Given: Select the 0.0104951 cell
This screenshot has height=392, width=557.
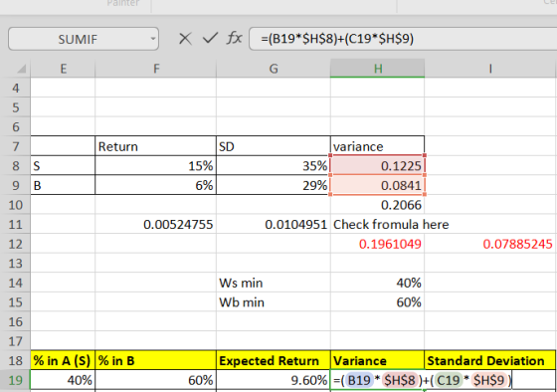Looking at the screenshot, I should coord(274,224).
